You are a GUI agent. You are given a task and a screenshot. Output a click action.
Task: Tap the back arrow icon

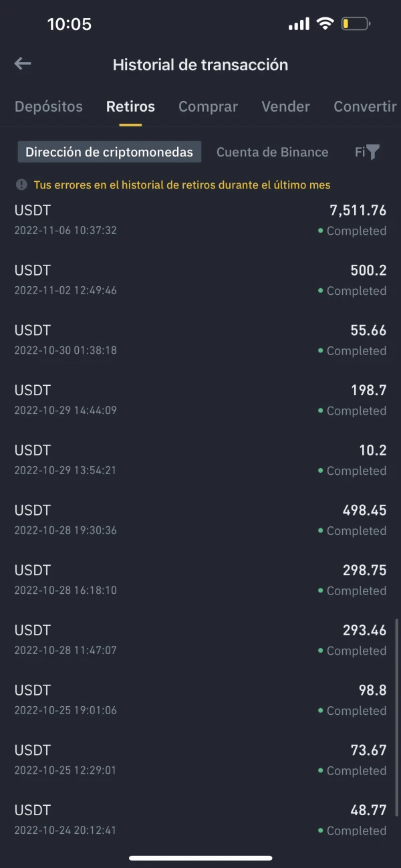tap(23, 64)
